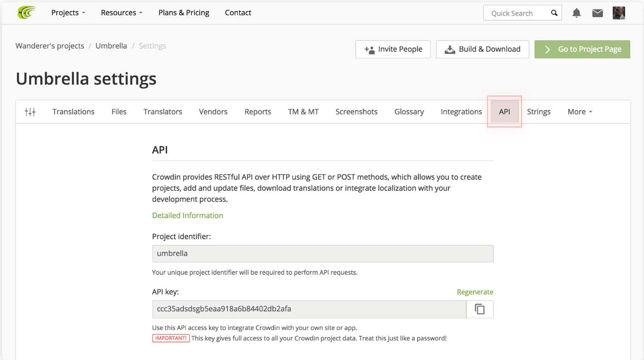Open the general settings sliders icon tab

point(30,112)
